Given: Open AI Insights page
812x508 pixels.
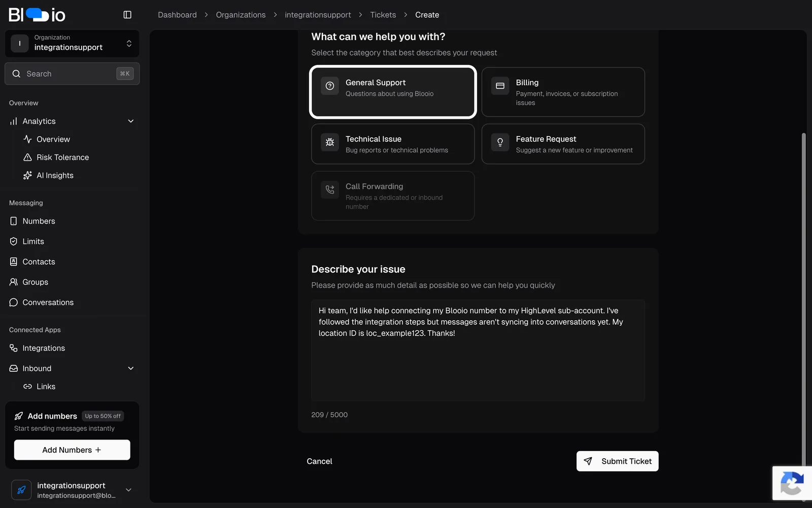Looking at the screenshot, I should pyautogui.click(x=55, y=175).
